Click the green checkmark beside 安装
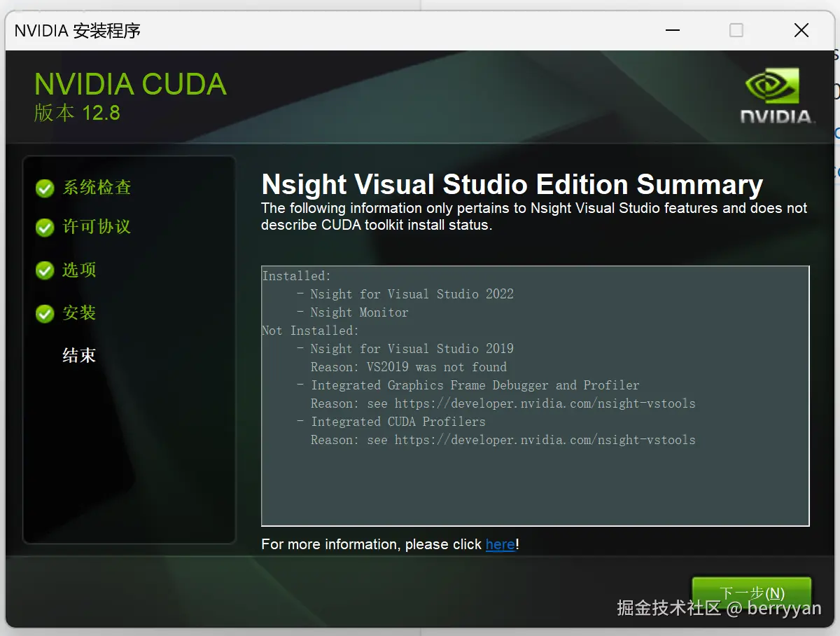The image size is (840, 636). pos(44,312)
